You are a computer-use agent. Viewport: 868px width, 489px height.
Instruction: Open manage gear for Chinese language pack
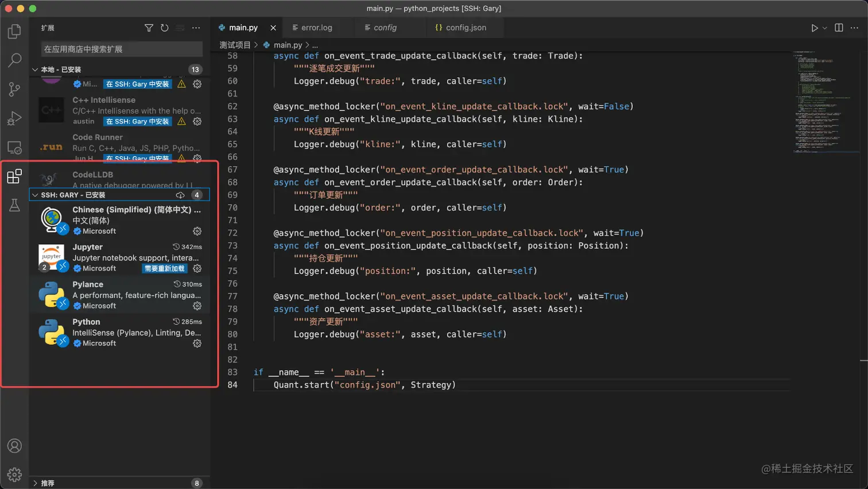coord(197,231)
